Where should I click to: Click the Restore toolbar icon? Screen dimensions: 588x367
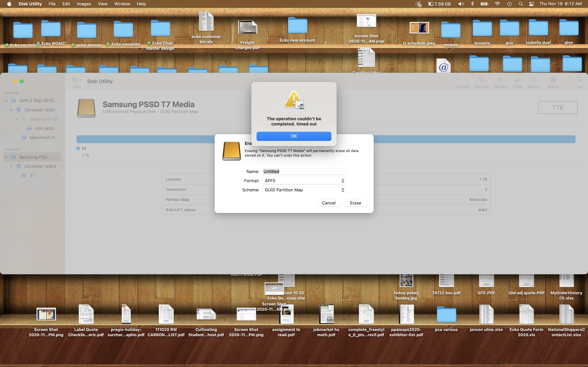534,80
